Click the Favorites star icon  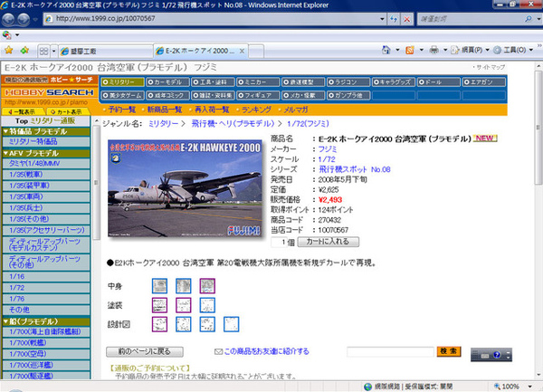click(x=9, y=51)
